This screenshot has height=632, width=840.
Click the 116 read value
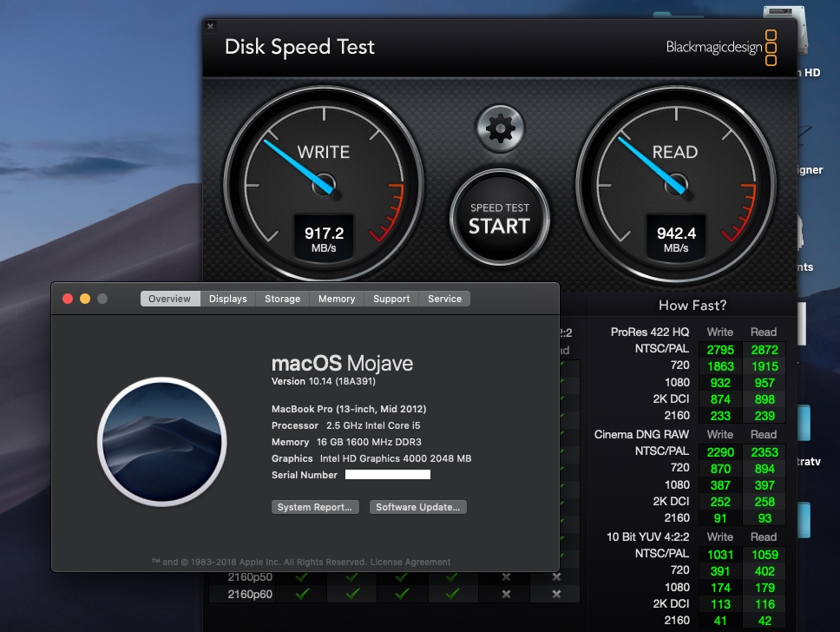coord(765,605)
